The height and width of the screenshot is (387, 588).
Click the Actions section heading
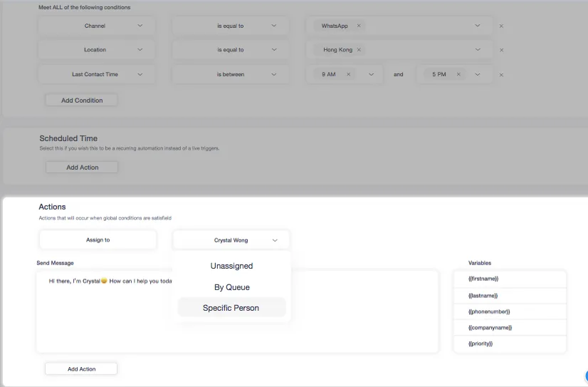point(52,207)
